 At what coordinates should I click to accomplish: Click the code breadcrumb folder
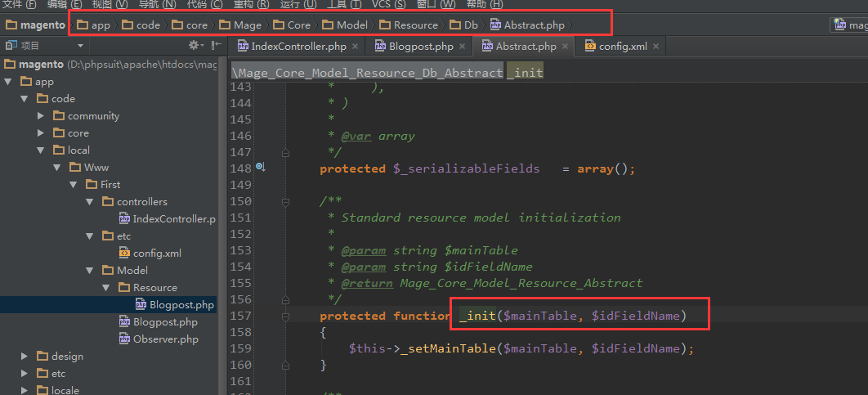(x=141, y=25)
